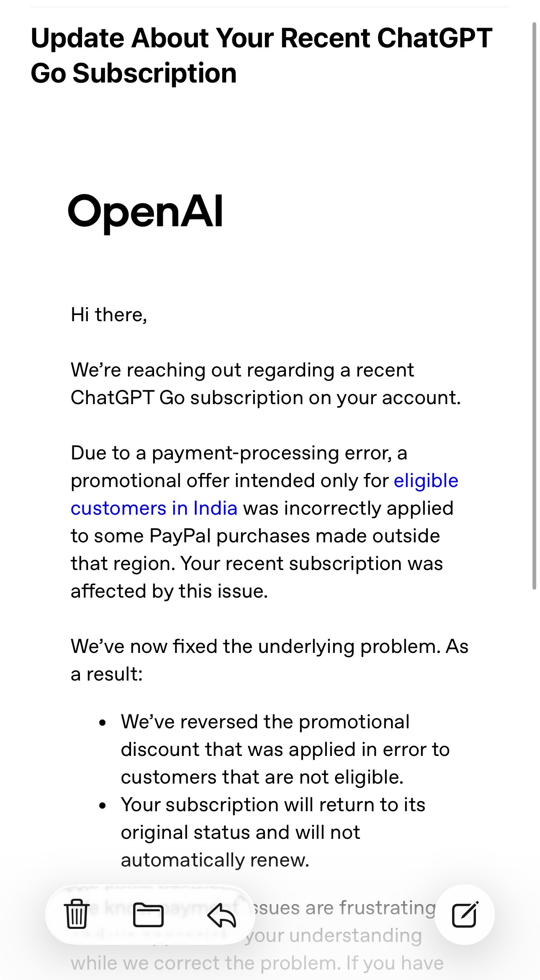This screenshot has width=540, height=980.
Task: Click the faded text "issues are frustrating"
Action: [x=343, y=908]
